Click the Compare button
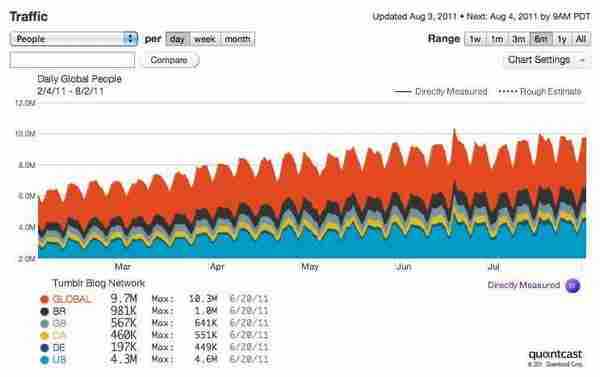The height and width of the screenshot is (377, 600). click(171, 60)
